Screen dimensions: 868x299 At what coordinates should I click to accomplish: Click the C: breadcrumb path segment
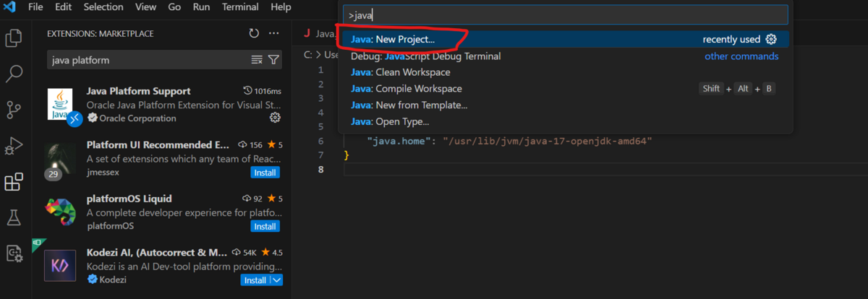point(307,55)
